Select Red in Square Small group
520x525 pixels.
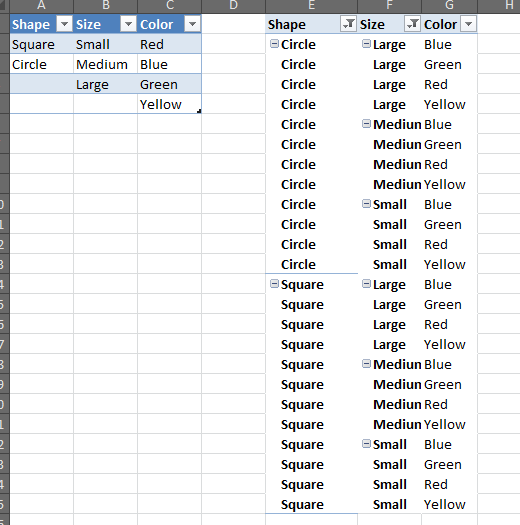point(449,484)
